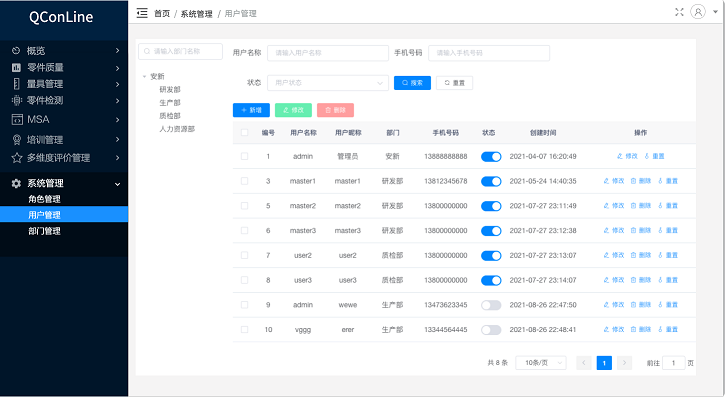Check the box for vggg row 10

coord(245,330)
